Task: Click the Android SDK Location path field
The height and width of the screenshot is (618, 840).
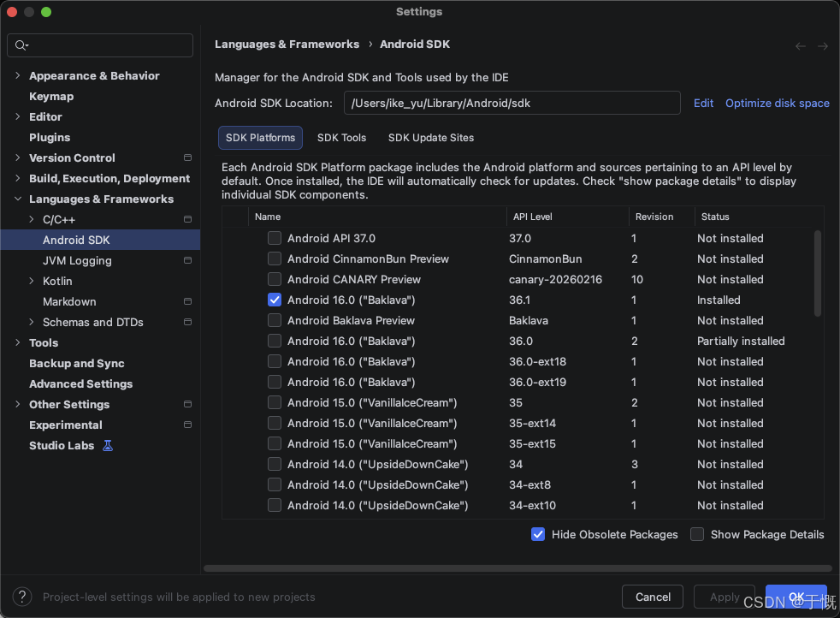Action: [x=512, y=104]
